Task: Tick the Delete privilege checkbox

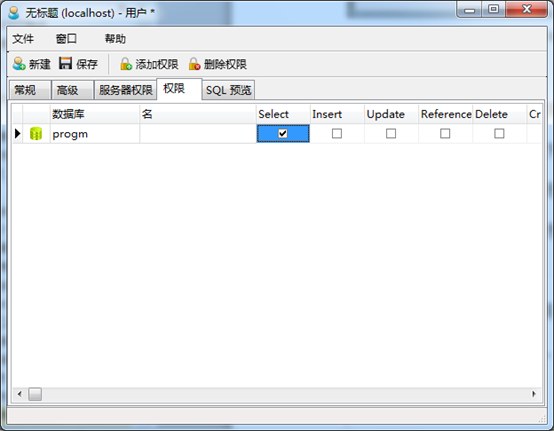Action: (x=499, y=134)
